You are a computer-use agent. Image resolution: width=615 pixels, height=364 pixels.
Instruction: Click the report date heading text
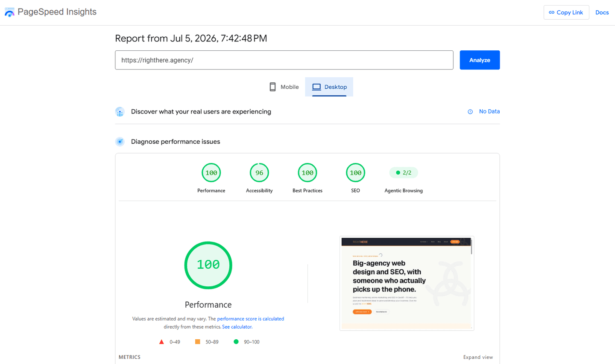tap(191, 38)
